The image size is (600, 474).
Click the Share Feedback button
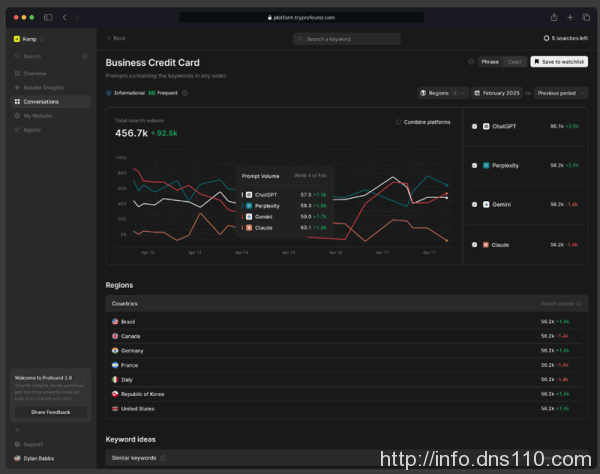(x=50, y=412)
